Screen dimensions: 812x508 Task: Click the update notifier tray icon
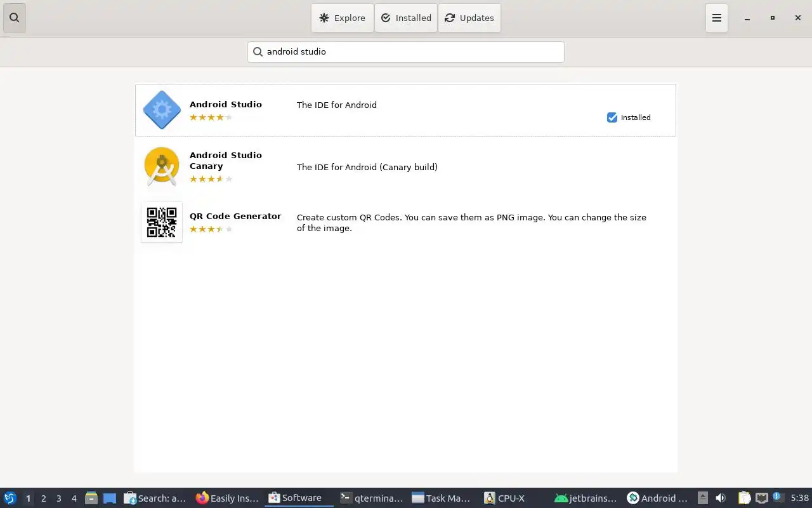click(x=778, y=497)
